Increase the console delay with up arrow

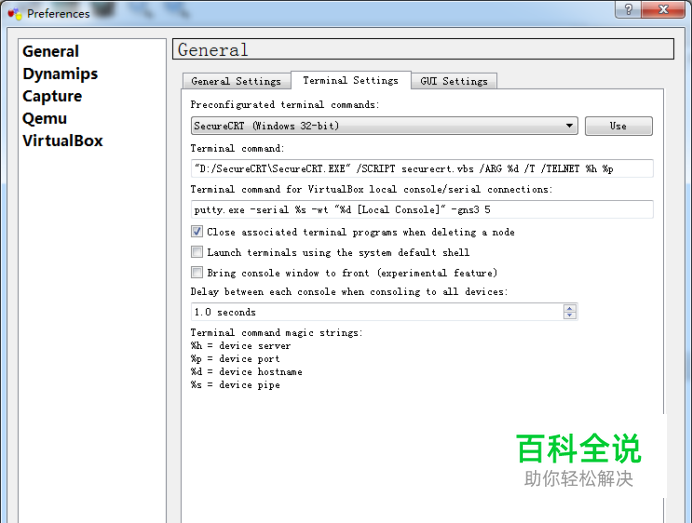click(570, 308)
